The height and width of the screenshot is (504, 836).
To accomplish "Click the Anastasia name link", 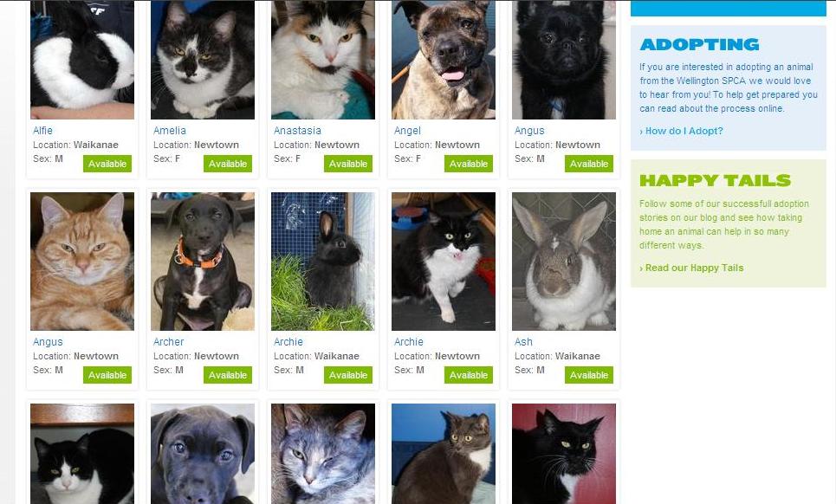I will pos(297,131).
